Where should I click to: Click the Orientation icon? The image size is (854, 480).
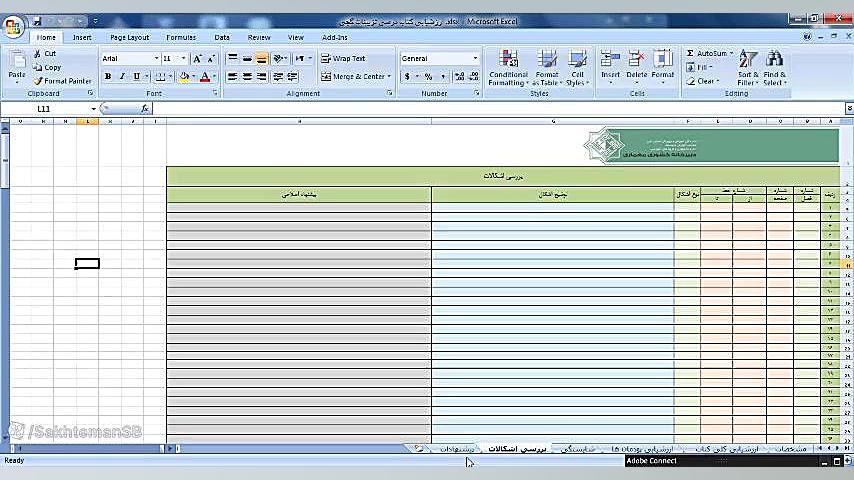tap(279, 58)
